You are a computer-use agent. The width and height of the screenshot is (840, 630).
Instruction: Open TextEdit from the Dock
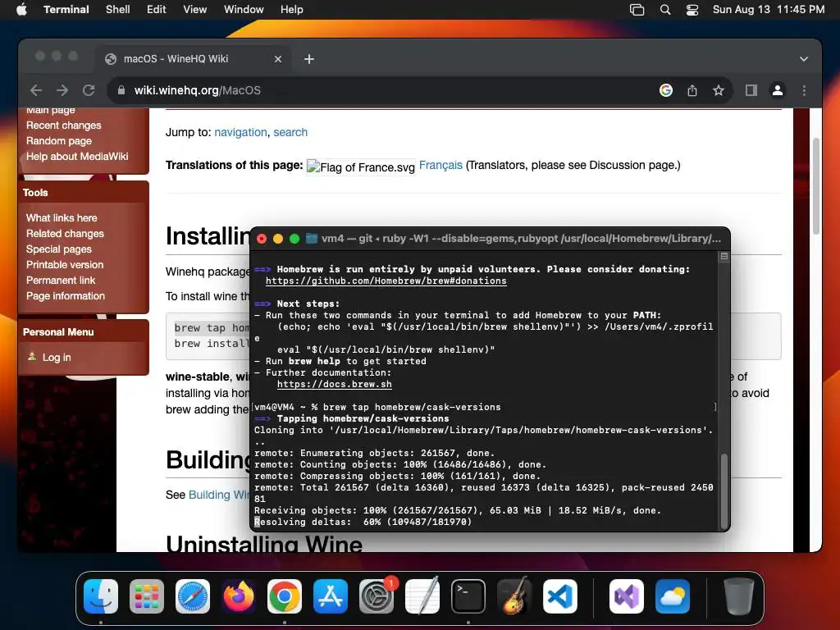[422, 596]
